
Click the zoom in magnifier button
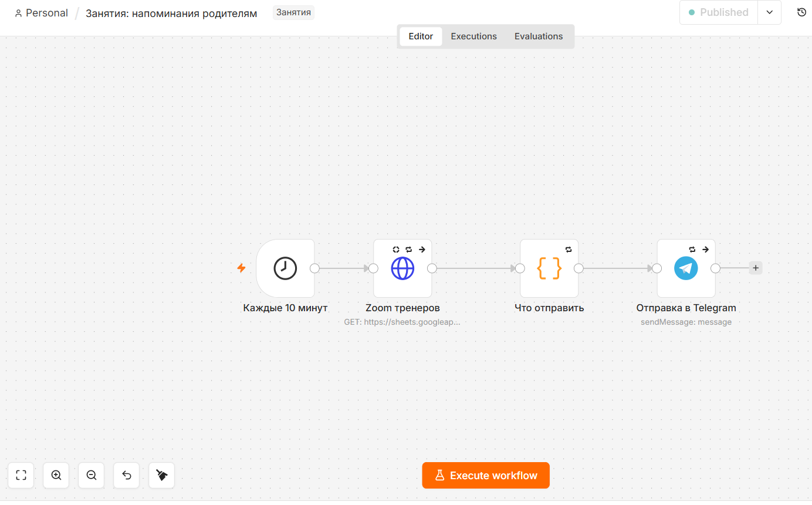click(x=56, y=476)
